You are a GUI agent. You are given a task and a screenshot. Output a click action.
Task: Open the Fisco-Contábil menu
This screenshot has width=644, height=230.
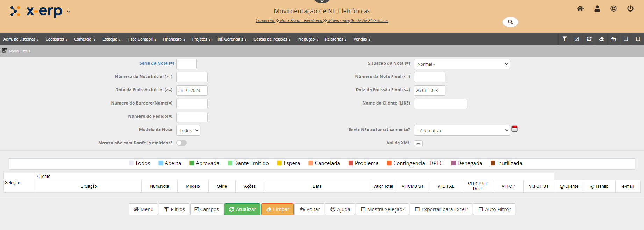click(142, 39)
